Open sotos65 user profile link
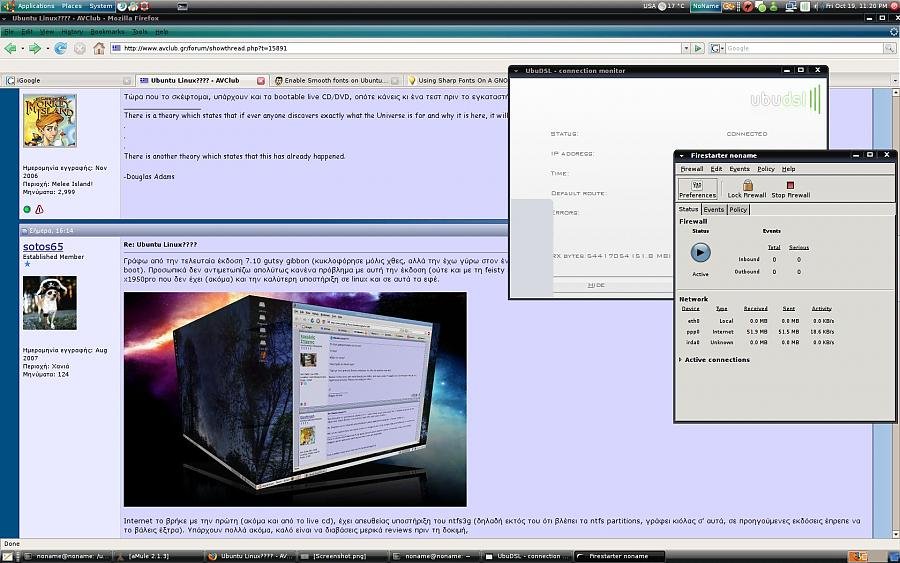The image size is (900, 563). (x=43, y=247)
